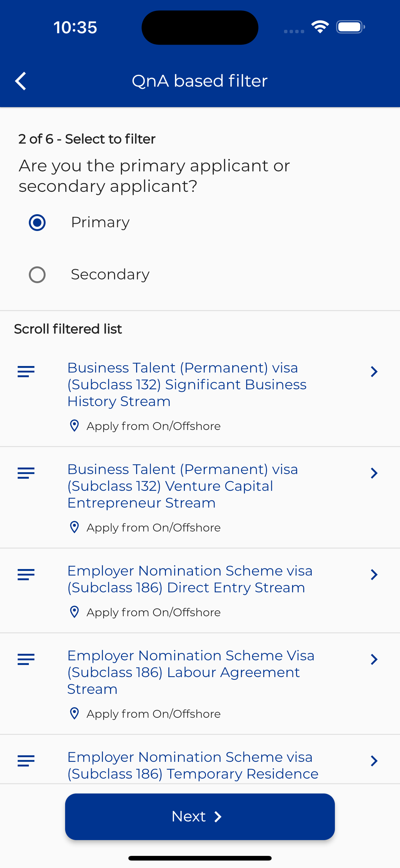Image resolution: width=400 pixels, height=868 pixels.
Task: Tap location pin under Direct Entry Stream
Action: point(74,612)
